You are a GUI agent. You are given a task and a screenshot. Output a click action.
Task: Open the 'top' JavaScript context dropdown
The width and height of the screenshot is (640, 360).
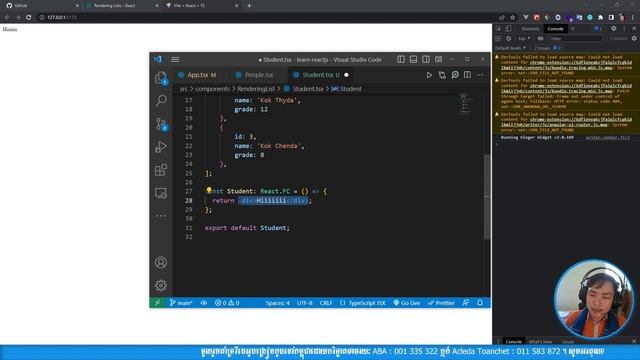point(524,38)
